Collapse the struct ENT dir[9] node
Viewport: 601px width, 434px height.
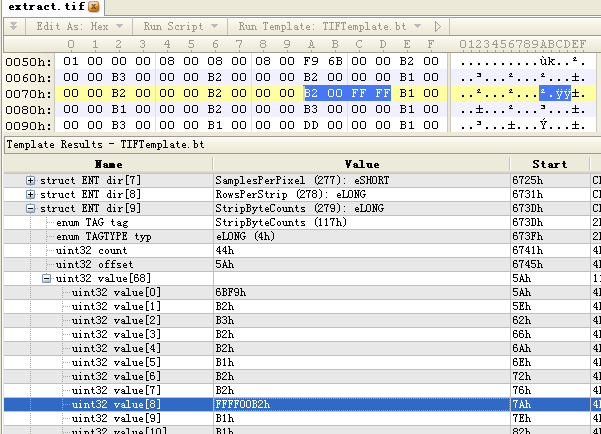click(30, 209)
